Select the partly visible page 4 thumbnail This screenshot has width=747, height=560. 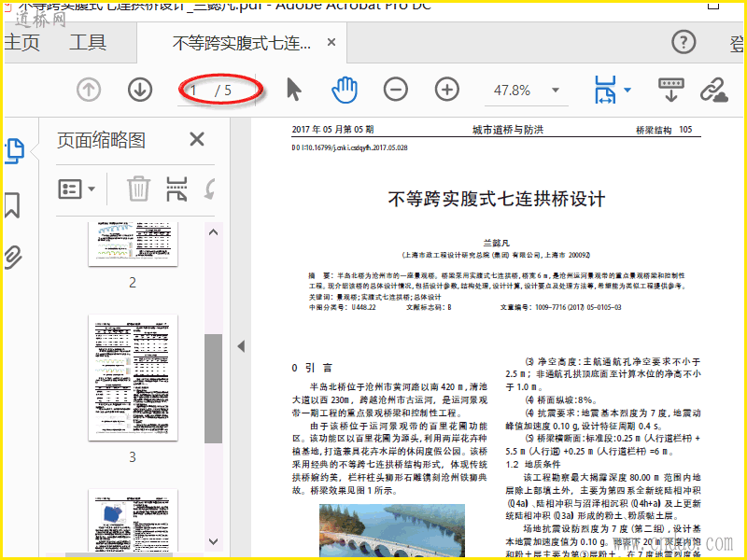click(133, 521)
